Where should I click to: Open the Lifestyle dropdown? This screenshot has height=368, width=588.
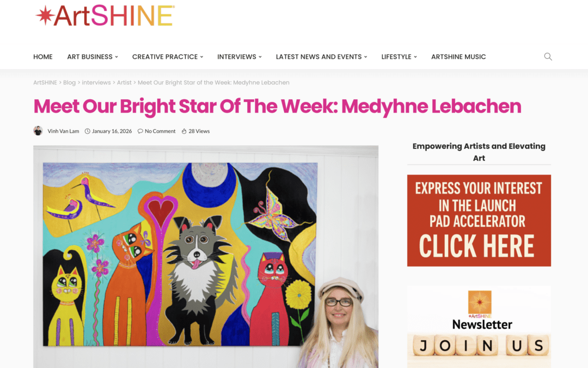coord(399,57)
